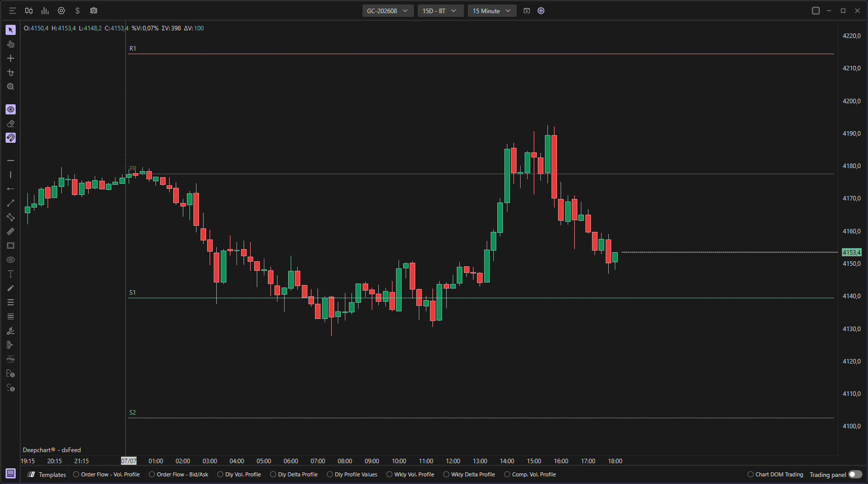Select the diagonal trend line tool
This screenshot has width=868, height=484.
pyautogui.click(x=11, y=203)
